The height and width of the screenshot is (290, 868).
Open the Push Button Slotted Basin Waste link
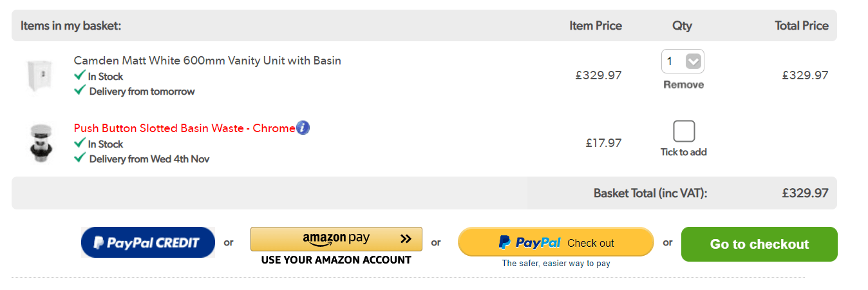(184, 128)
